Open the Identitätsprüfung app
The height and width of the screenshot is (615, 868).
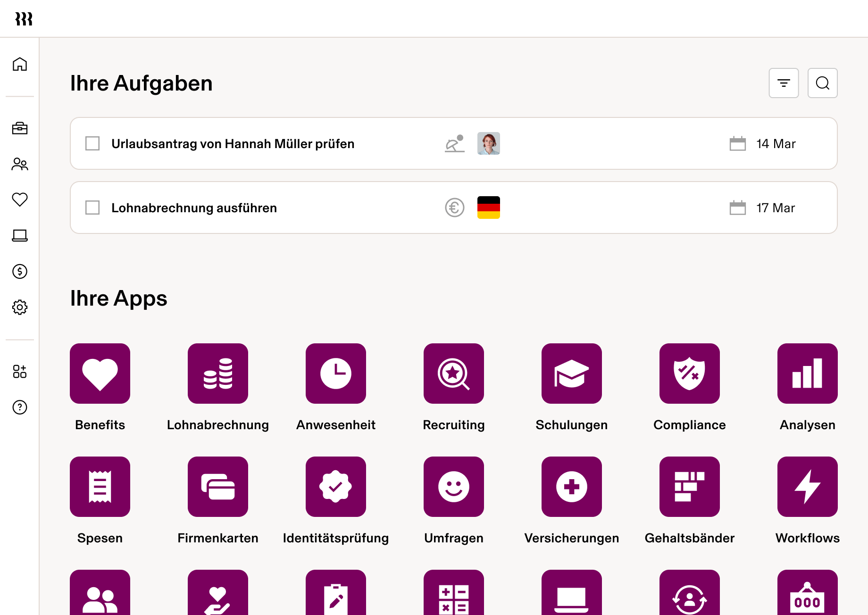pyautogui.click(x=335, y=487)
